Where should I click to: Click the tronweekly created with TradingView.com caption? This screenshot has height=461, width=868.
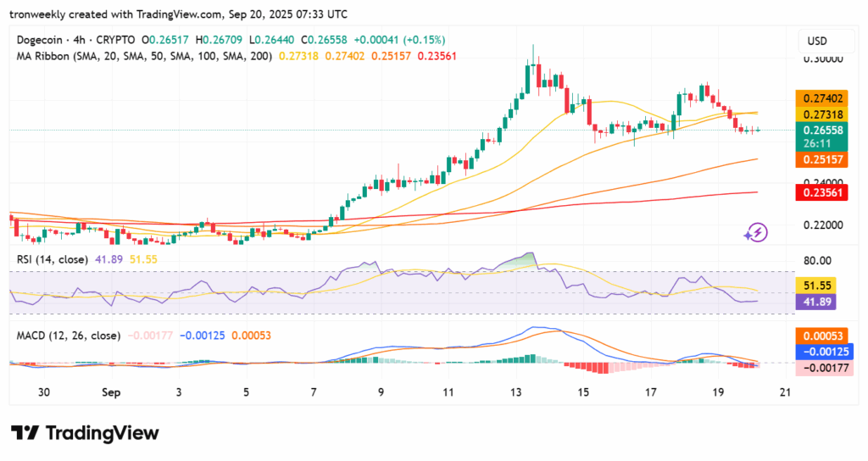[x=179, y=14]
